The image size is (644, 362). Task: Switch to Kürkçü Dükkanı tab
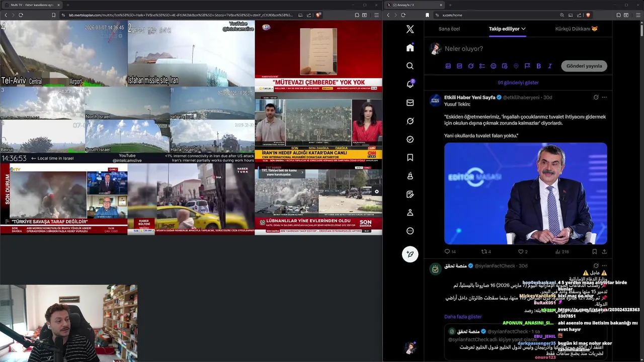(577, 29)
